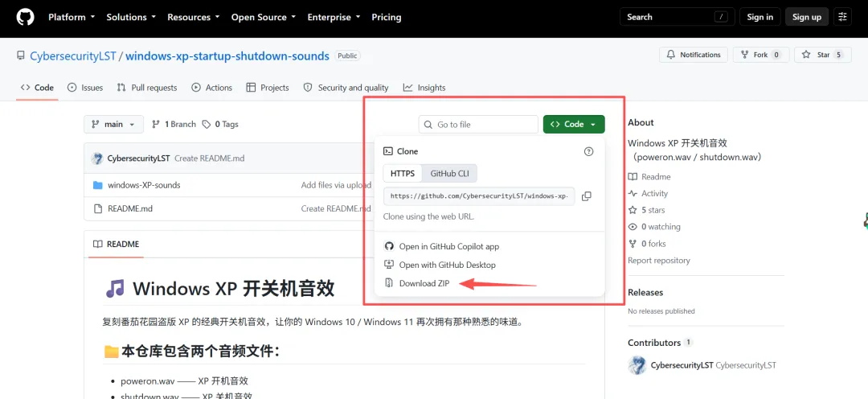
Task: View the 5 stars link
Action: click(646, 210)
